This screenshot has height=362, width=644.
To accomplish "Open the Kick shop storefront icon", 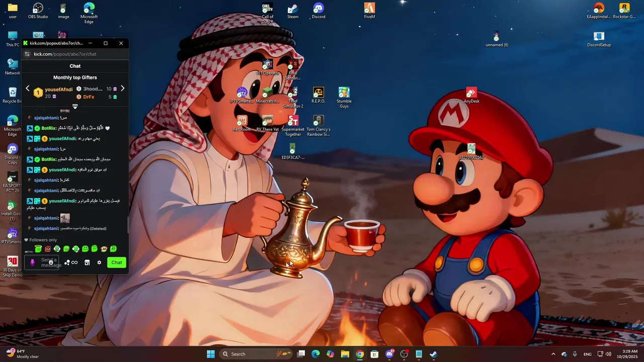I will [87, 262].
